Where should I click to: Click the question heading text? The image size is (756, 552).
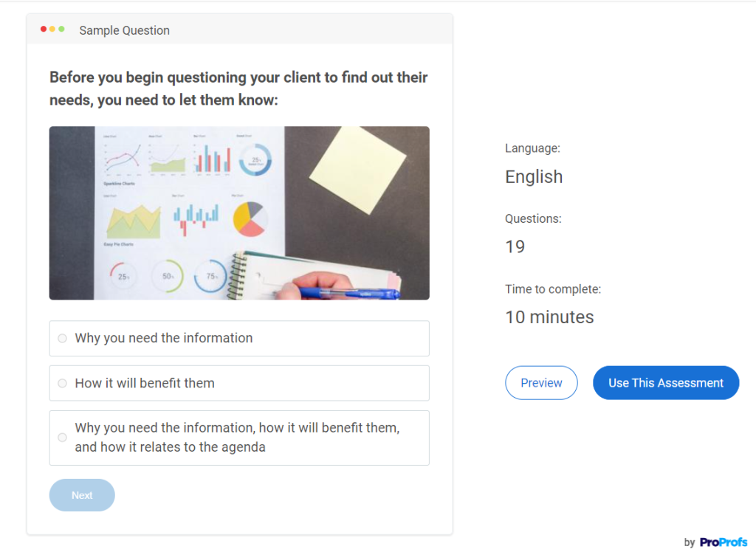click(x=238, y=88)
